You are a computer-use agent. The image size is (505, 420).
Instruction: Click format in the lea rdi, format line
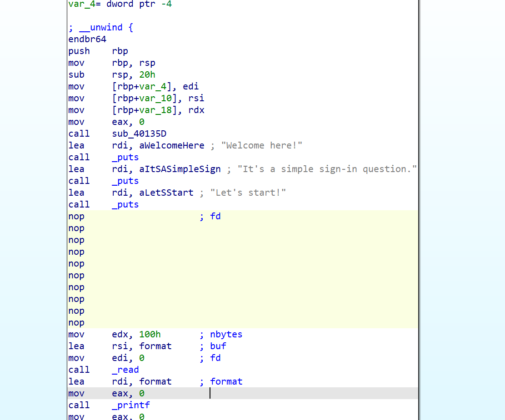coord(155,382)
